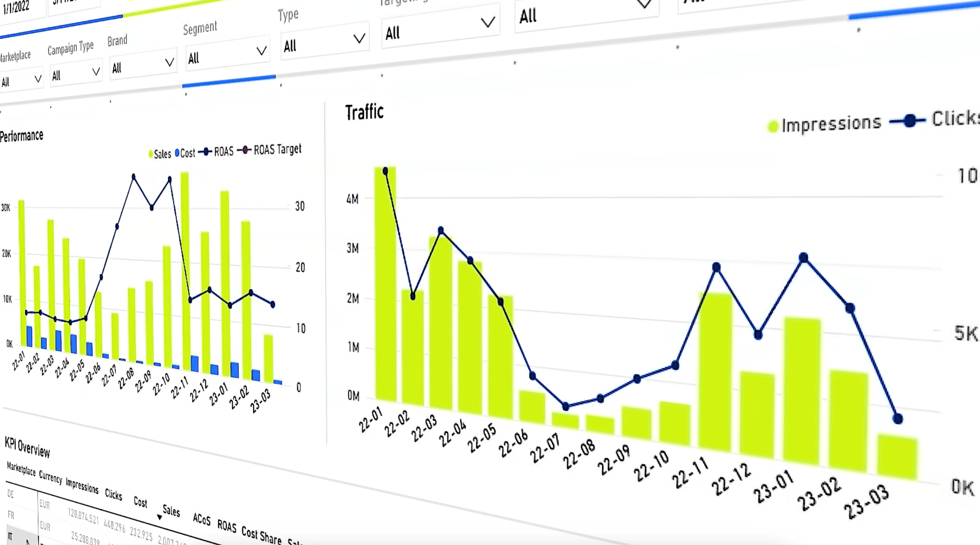Screen dimensions: 980x545
Task: Select the ROAS Target legend entry
Action: point(269,150)
